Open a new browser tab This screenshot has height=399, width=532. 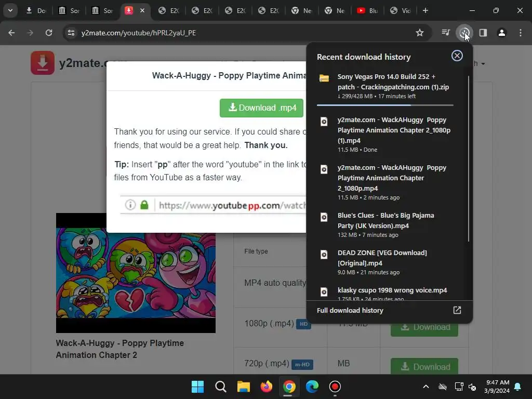(x=425, y=10)
